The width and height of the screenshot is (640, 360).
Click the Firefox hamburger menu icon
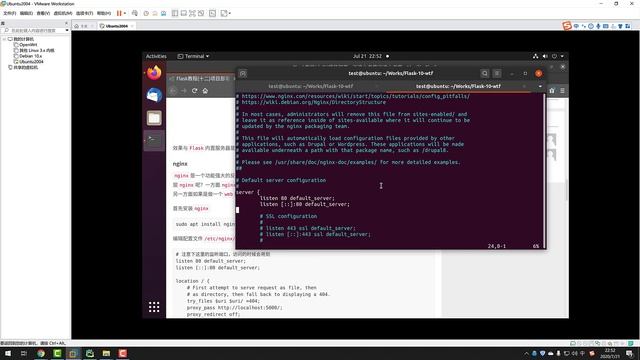562,91
